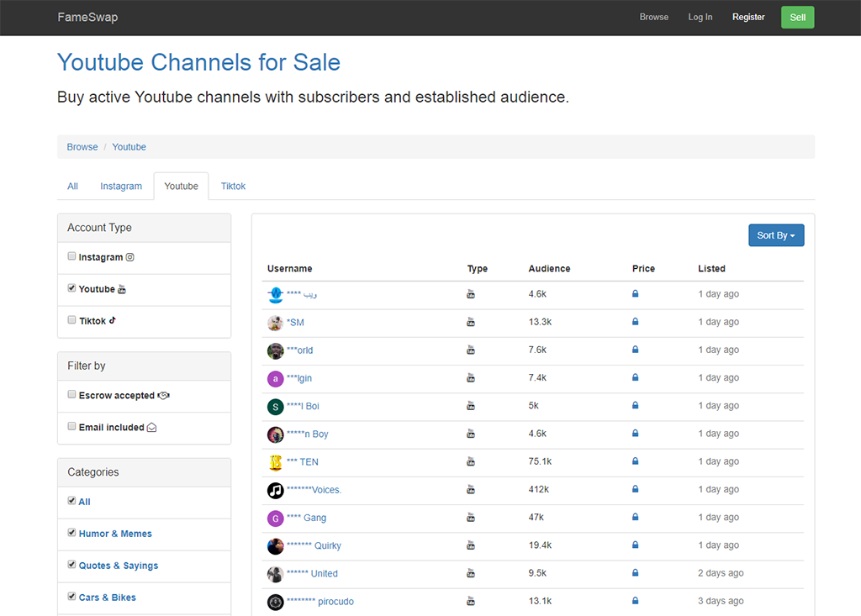This screenshot has width=861, height=616.
Task: Click the 75.1k audience value
Action: coord(540,461)
